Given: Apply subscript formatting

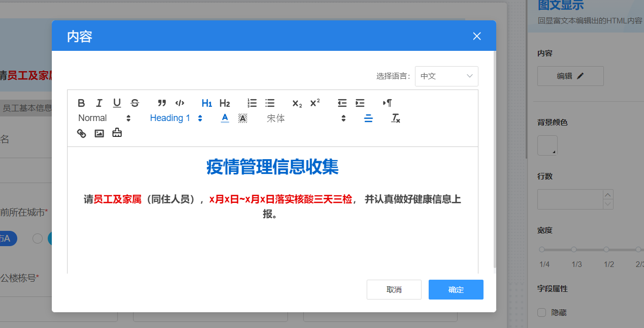Looking at the screenshot, I should click(297, 103).
